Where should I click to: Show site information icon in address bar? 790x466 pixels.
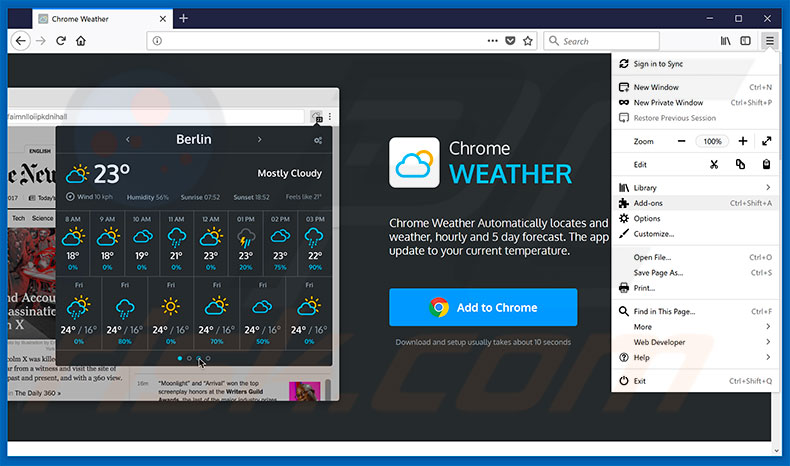click(157, 41)
